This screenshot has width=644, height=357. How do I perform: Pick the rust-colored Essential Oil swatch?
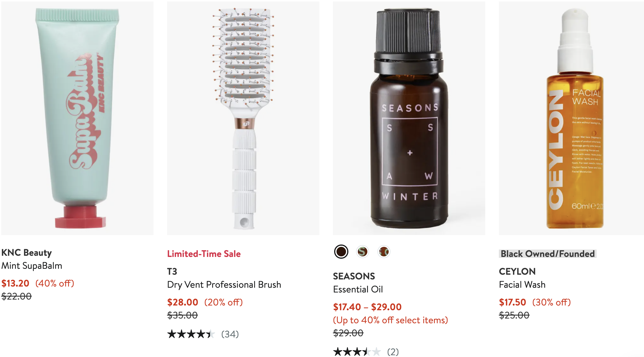pyautogui.click(x=384, y=252)
